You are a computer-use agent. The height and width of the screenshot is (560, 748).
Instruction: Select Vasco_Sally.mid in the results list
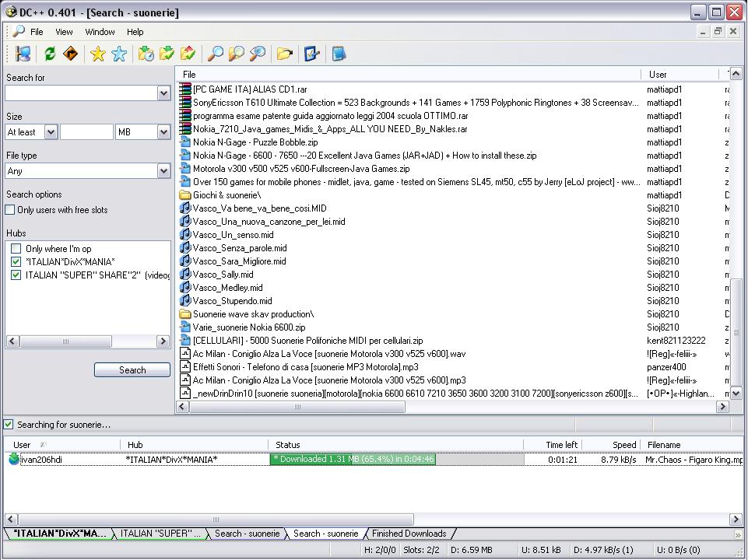coord(223,275)
